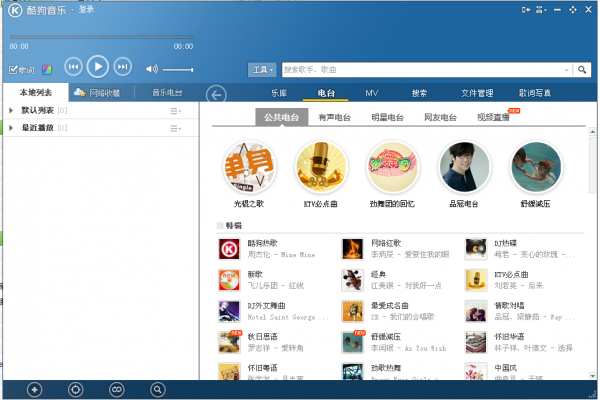600x400 pixels.
Task: Switch to 音乐电台 tab in left panel
Action: tap(167, 92)
